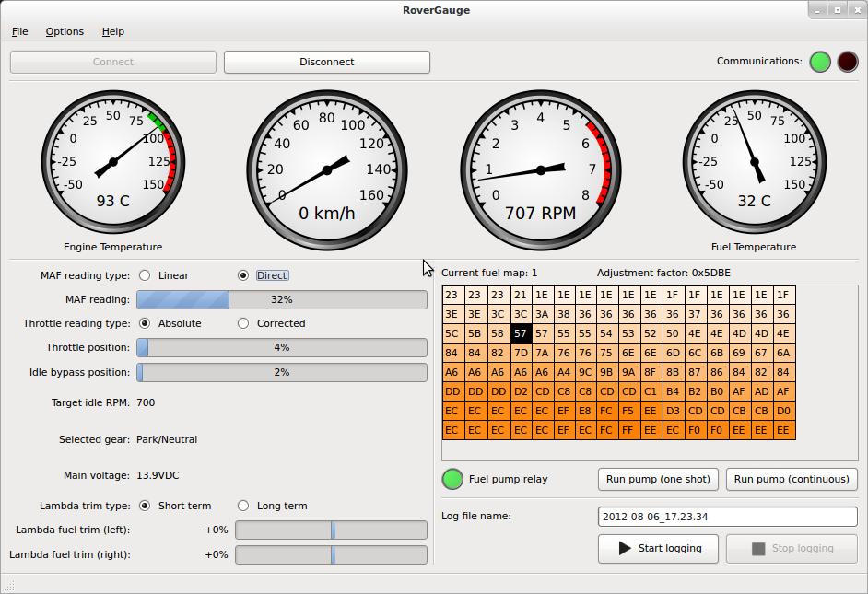The width and height of the screenshot is (868, 594).
Task: Select Linear MAF reading type
Action: tap(145, 275)
